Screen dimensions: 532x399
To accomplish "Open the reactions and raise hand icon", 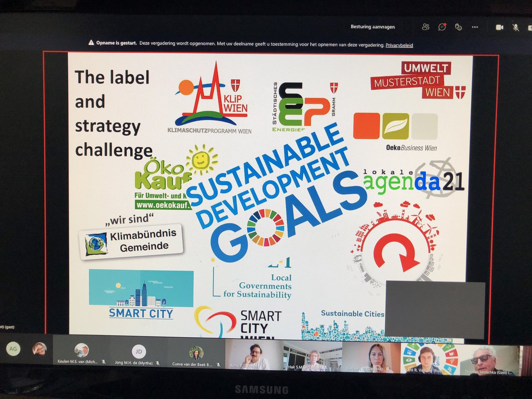I will (x=458, y=27).
